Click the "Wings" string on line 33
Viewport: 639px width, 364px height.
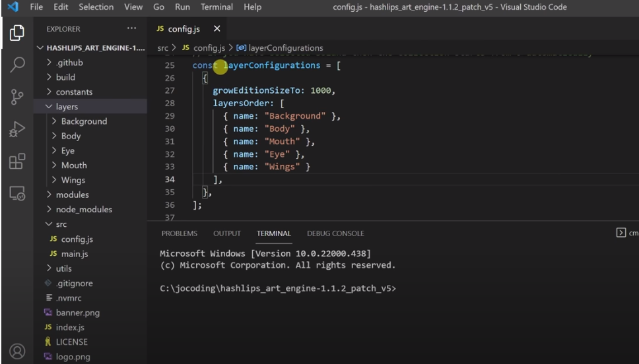(x=282, y=167)
